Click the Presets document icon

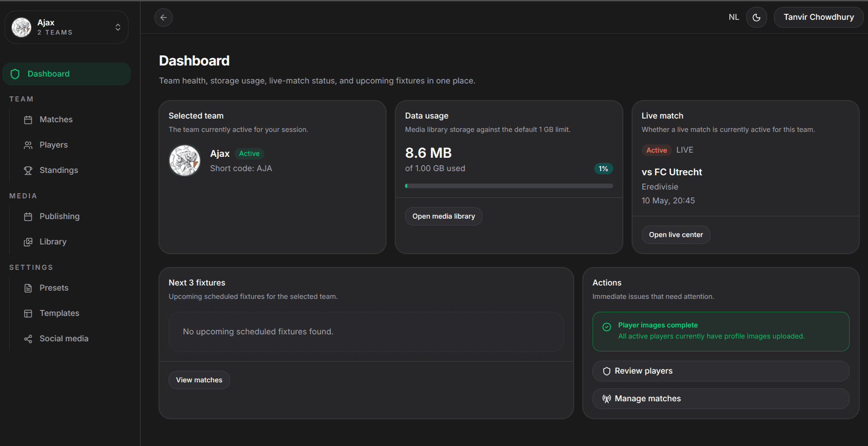[28, 288]
